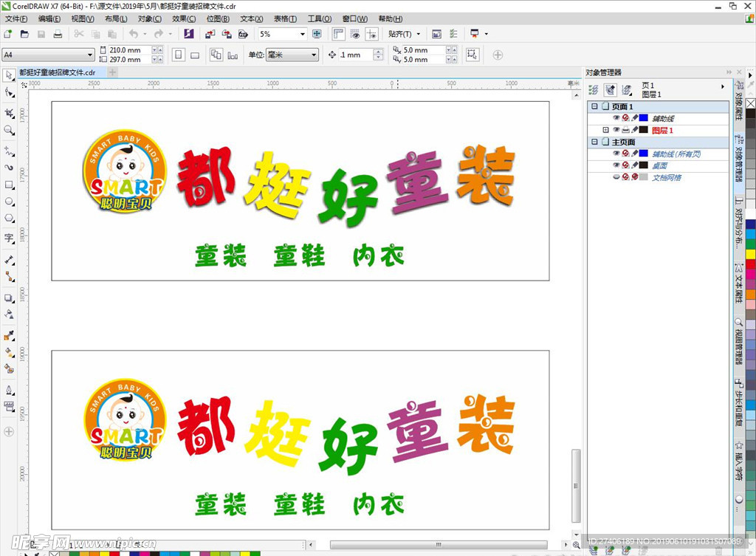Open the 位图(B) menu
This screenshot has width=756, height=556.
(218, 18)
